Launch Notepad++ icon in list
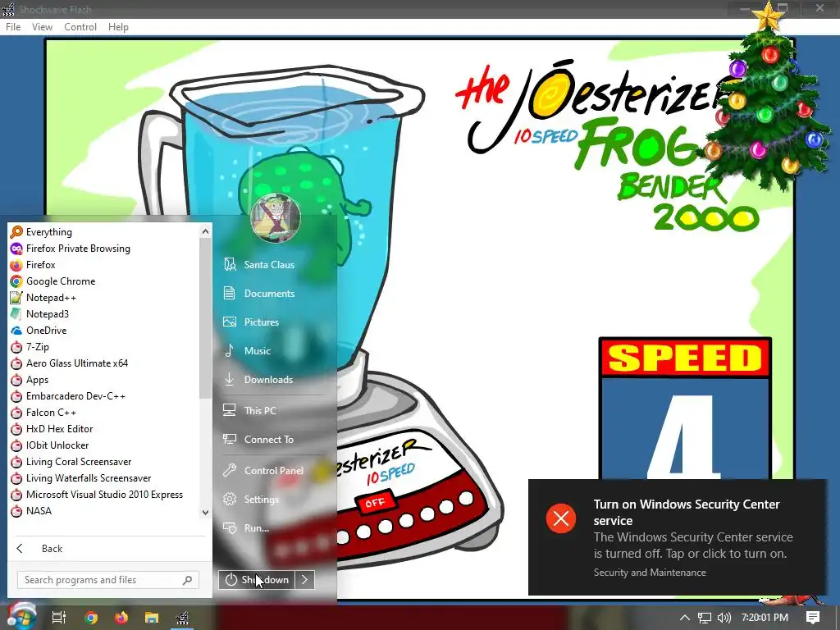Screen dimensions: 840x630 (x=16, y=298)
